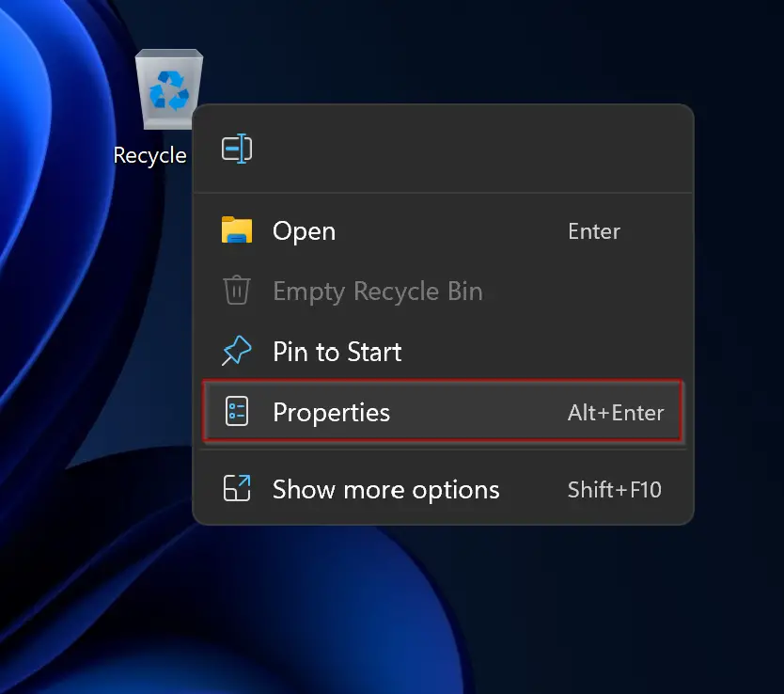Pick Pin to Start option
This screenshot has height=694, width=784.
tap(443, 352)
